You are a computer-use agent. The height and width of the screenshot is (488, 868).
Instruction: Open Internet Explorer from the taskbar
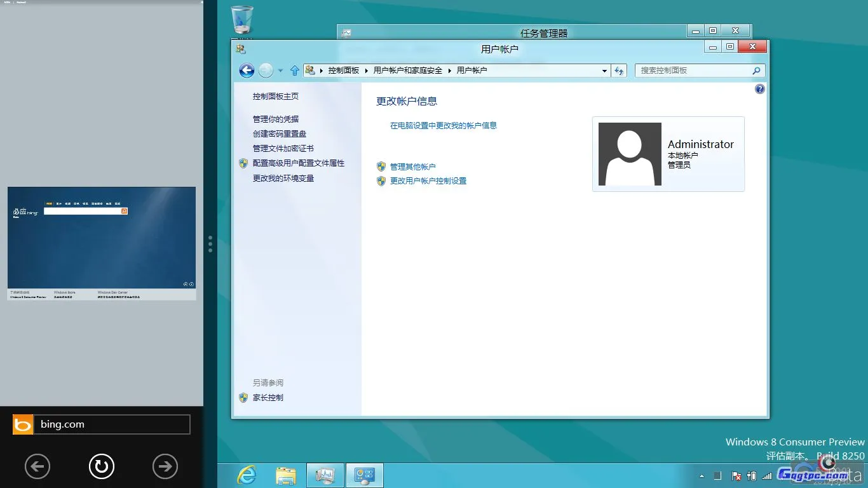(x=246, y=475)
